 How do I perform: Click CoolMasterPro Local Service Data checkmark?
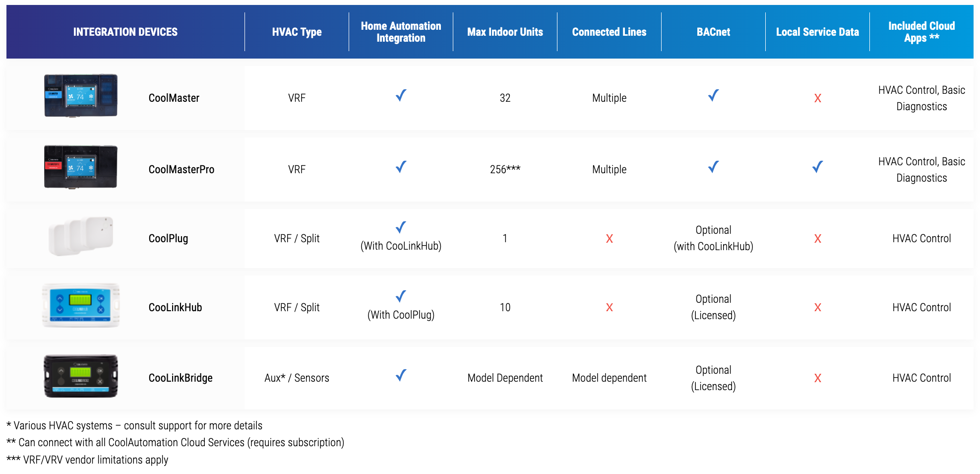(x=818, y=167)
